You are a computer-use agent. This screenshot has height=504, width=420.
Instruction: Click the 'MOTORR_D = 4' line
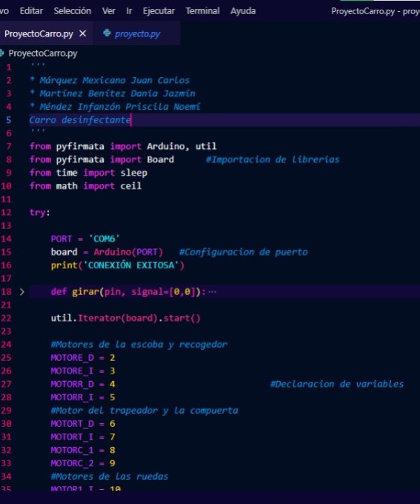click(x=83, y=384)
